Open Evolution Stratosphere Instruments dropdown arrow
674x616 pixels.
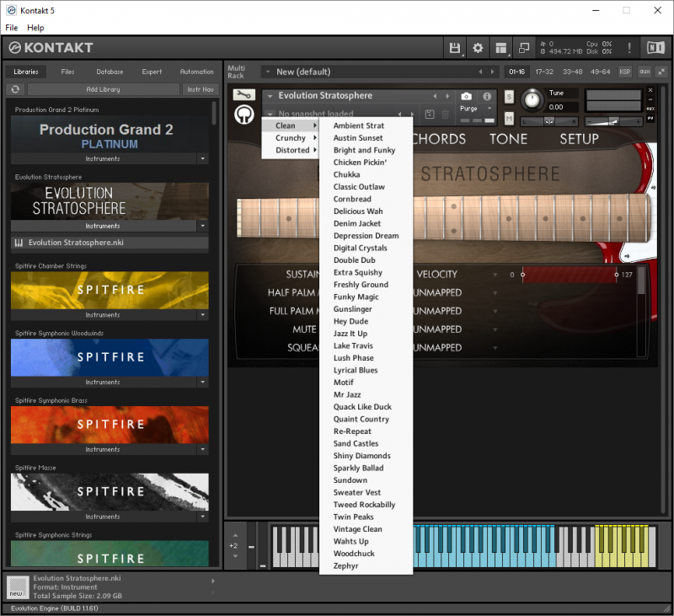pyautogui.click(x=203, y=226)
